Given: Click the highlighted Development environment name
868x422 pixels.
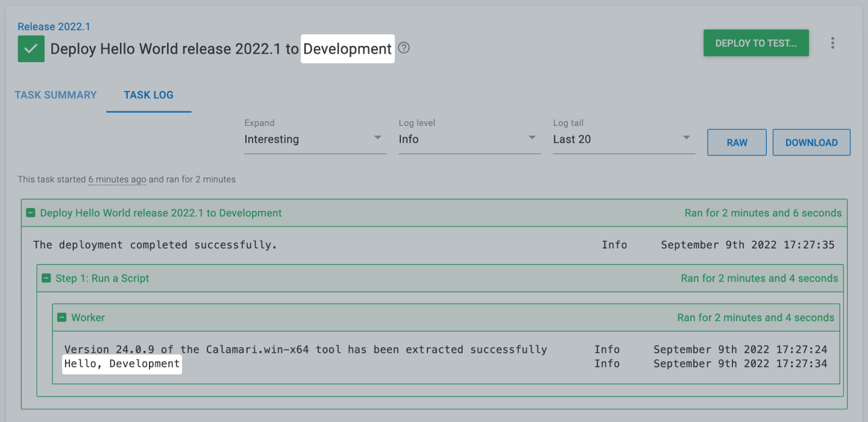Looking at the screenshot, I should pyautogui.click(x=347, y=49).
